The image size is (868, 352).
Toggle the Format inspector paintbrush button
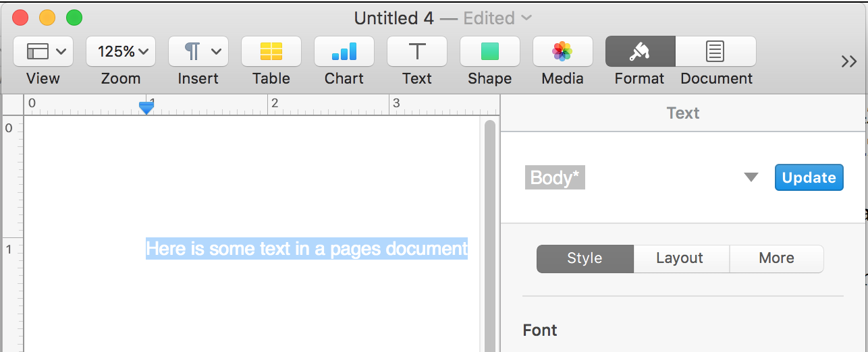coord(640,51)
